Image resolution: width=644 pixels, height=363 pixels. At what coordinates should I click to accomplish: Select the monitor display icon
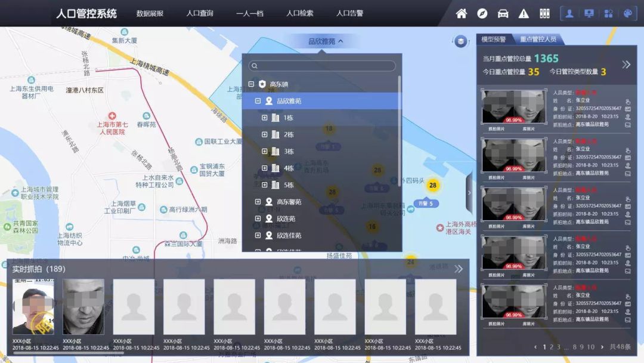(x=589, y=14)
